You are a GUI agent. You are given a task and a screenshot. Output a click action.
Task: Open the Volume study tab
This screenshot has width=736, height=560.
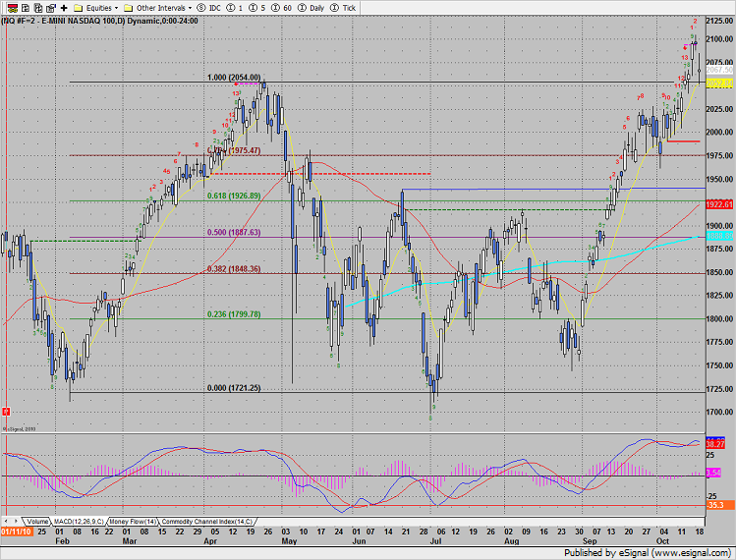click(37, 522)
